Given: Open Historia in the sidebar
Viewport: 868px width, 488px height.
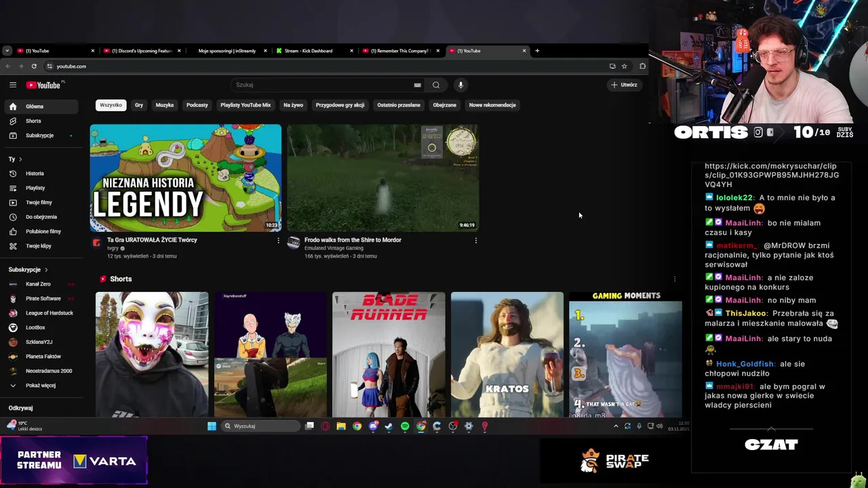Looking at the screenshot, I should point(42,174).
